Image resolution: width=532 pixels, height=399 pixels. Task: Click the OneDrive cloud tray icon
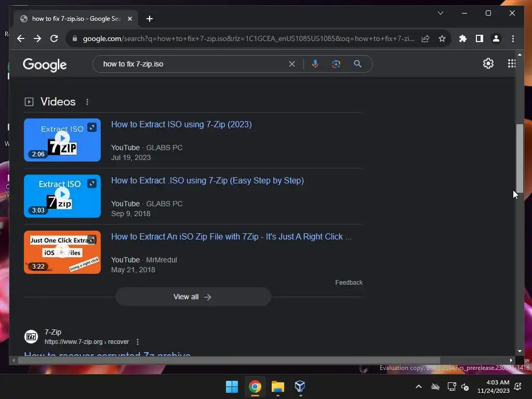coord(435,387)
